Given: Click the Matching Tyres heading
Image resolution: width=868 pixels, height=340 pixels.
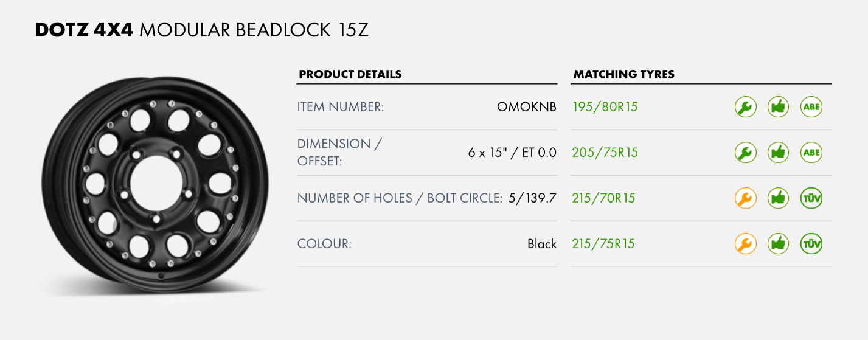Looking at the screenshot, I should (x=624, y=75).
